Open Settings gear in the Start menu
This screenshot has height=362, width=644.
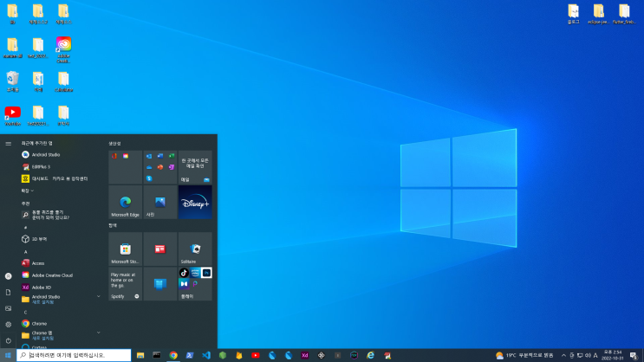(x=8, y=324)
